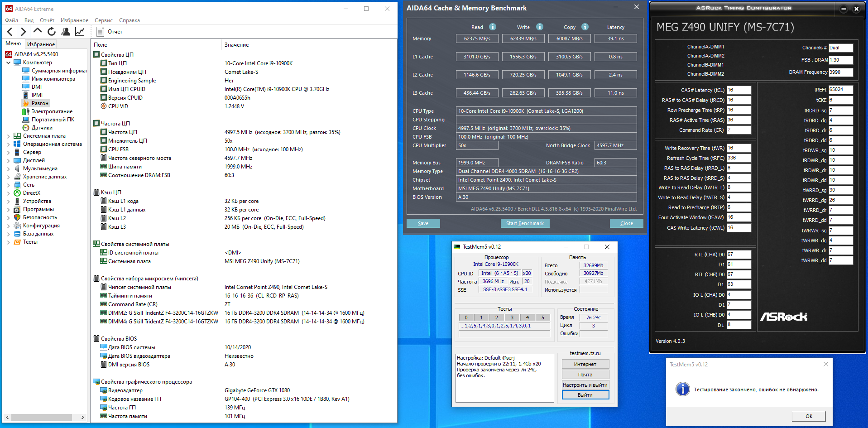The image size is (868, 428).
Task: Open the Справка menu
Action: (x=129, y=20)
